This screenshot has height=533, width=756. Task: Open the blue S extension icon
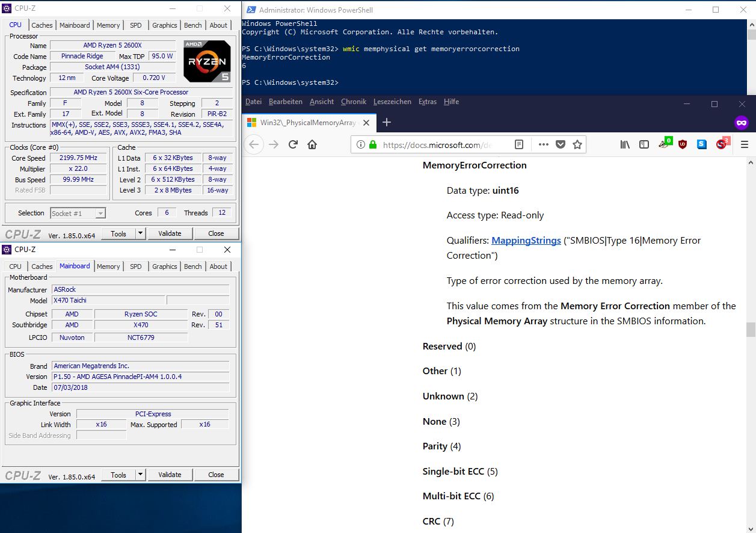tap(702, 144)
